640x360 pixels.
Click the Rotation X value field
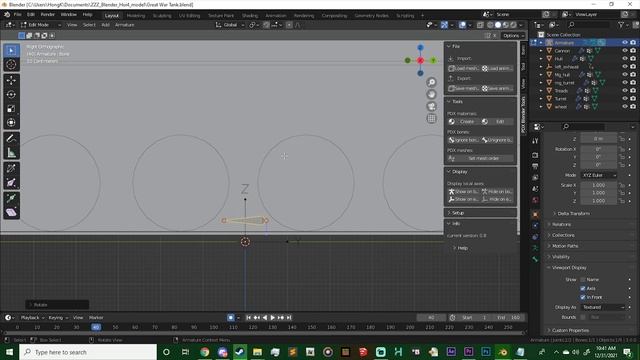[x=599, y=149]
